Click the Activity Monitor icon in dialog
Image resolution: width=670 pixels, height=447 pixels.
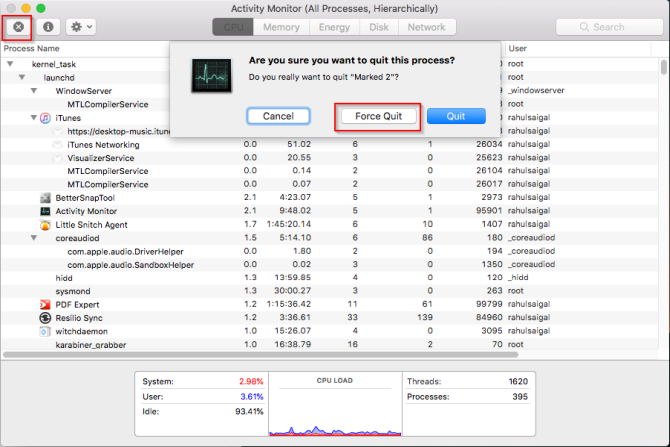tap(212, 76)
